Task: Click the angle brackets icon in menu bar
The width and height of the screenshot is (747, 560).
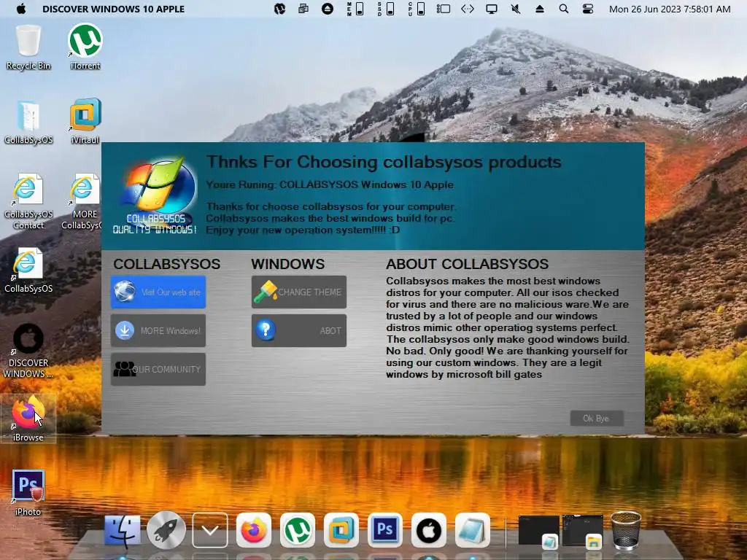Action: [468, 9]
